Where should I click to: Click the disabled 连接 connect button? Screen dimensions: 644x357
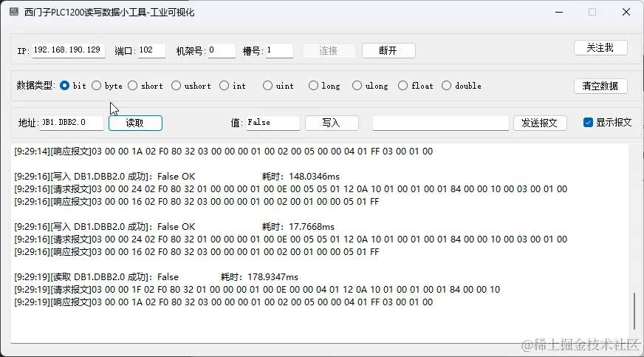(329, 50)
